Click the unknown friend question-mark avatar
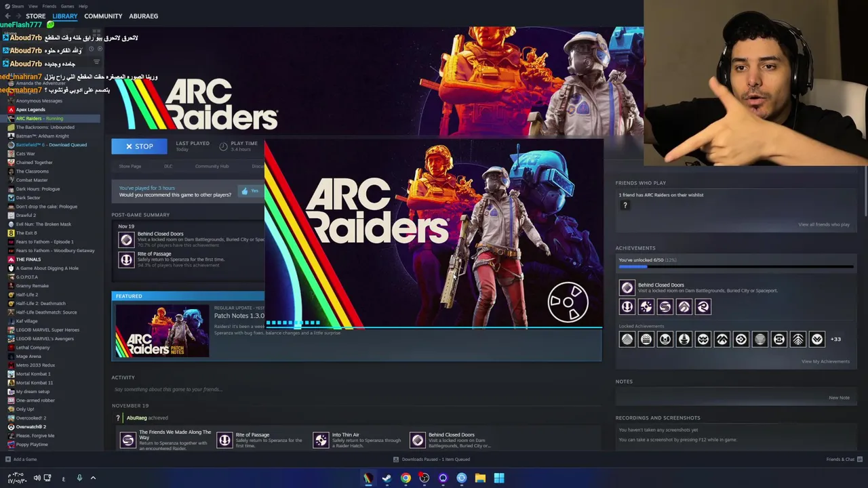Image resolution: width=868 pixels, height=488 pixels. coord(625,205)
